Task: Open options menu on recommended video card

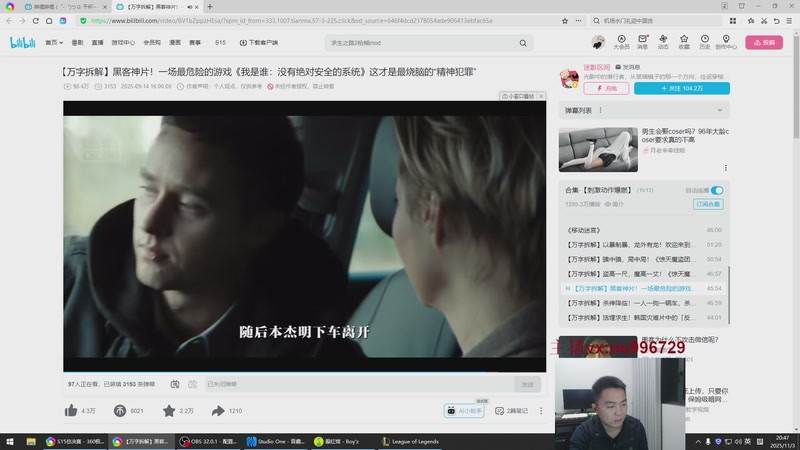Action: 726,168
